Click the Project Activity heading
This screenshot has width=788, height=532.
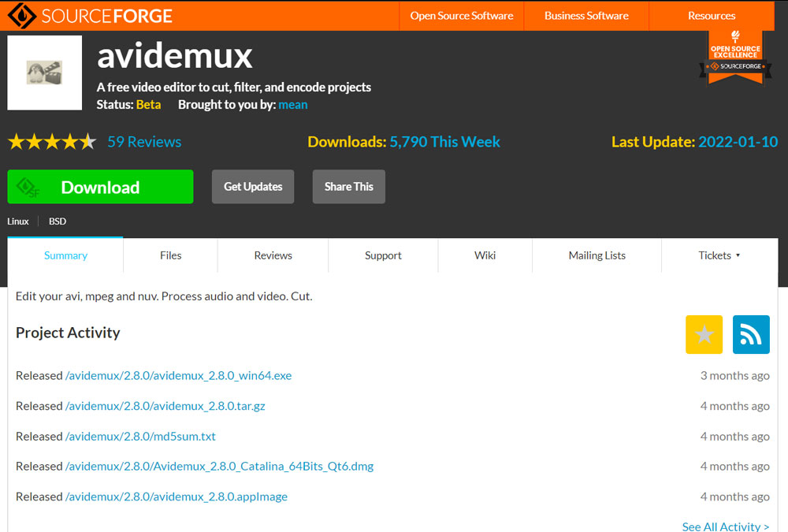click(68, 333)
